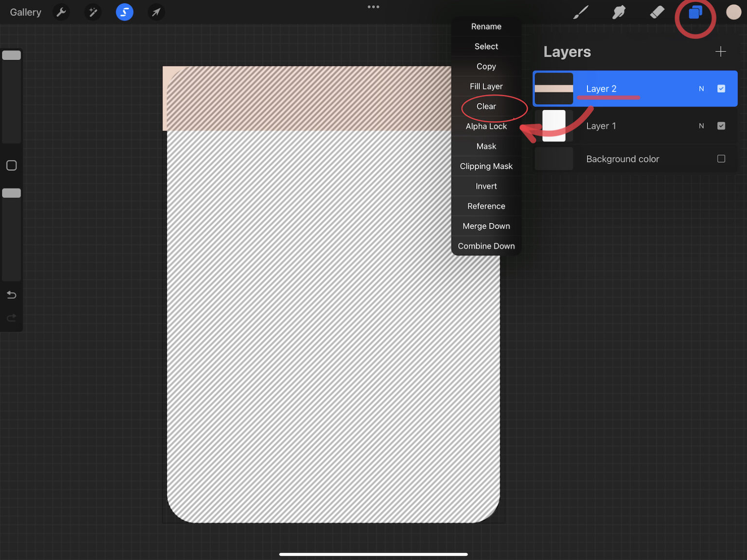
Task: Open the Adjustments magic wand panel
Action: (93, 12)
